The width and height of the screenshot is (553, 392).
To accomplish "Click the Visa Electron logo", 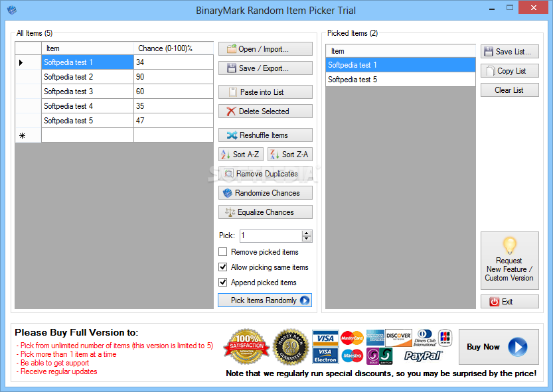I will pyautogui.click(x=325, y=356).
